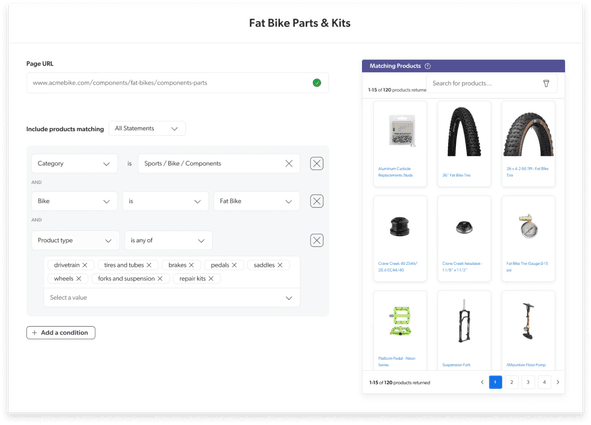Select the green pedal product thumbnail
Screen dimensions: 591x425
pos(400,321)
